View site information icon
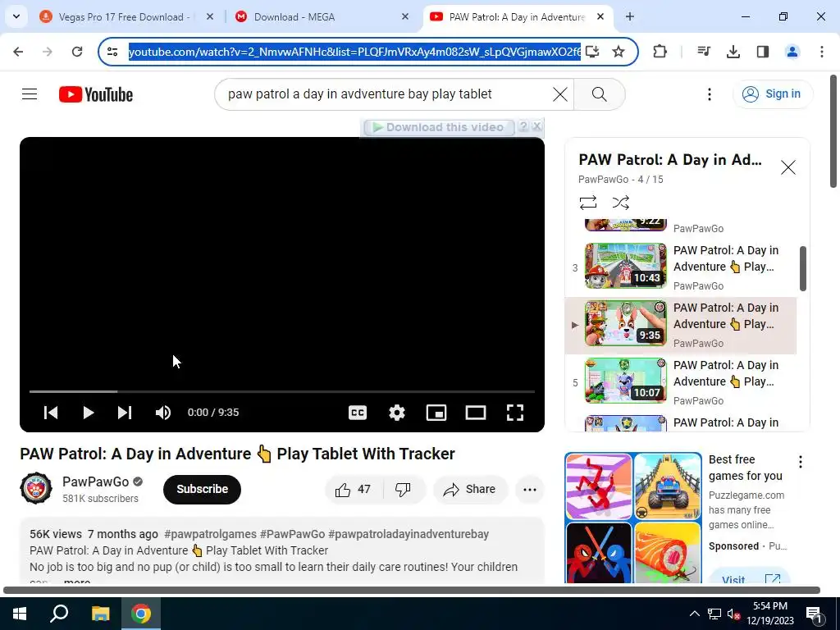The width and height of the screenshot is (840, 630). click(x=112, y=52)
